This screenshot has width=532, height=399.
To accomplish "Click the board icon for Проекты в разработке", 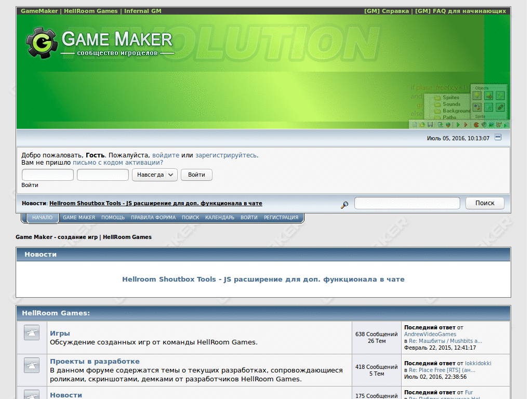I will click(x=32, y=365).
